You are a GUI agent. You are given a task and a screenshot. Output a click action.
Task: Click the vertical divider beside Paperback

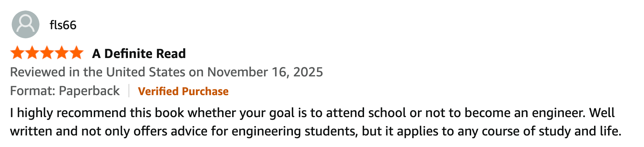(x=129, y=91)
